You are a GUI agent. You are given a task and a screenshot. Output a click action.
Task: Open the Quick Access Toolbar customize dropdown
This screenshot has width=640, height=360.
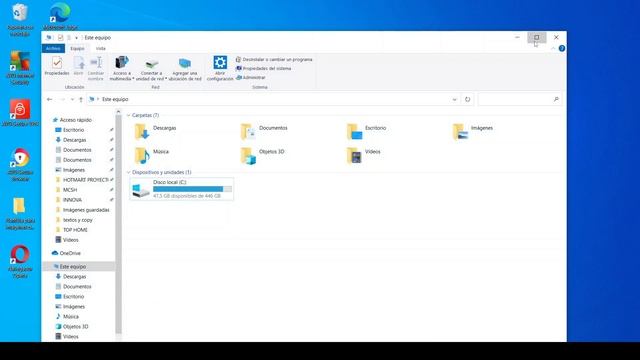[x=76, y=38]
